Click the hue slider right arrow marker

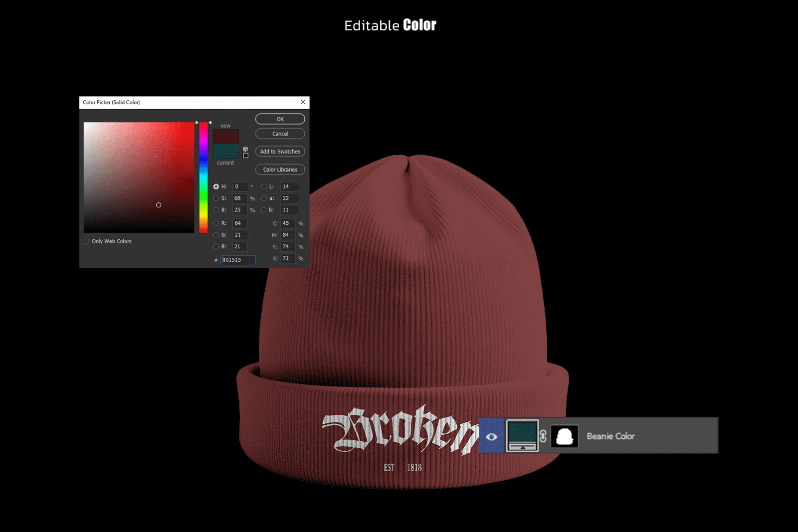coord(211,121)
